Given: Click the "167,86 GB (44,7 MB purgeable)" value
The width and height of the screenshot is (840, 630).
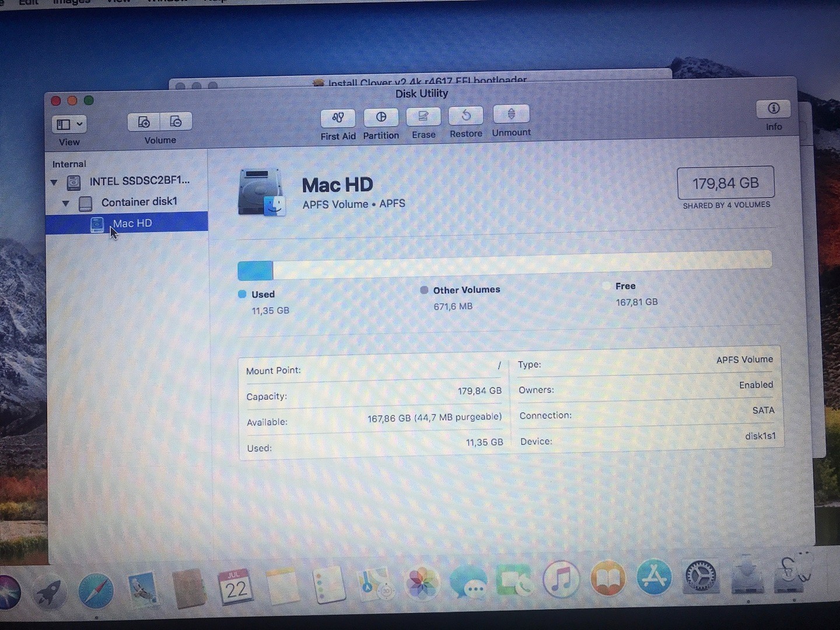Looking at the screenshot, I should pos(435,418).
